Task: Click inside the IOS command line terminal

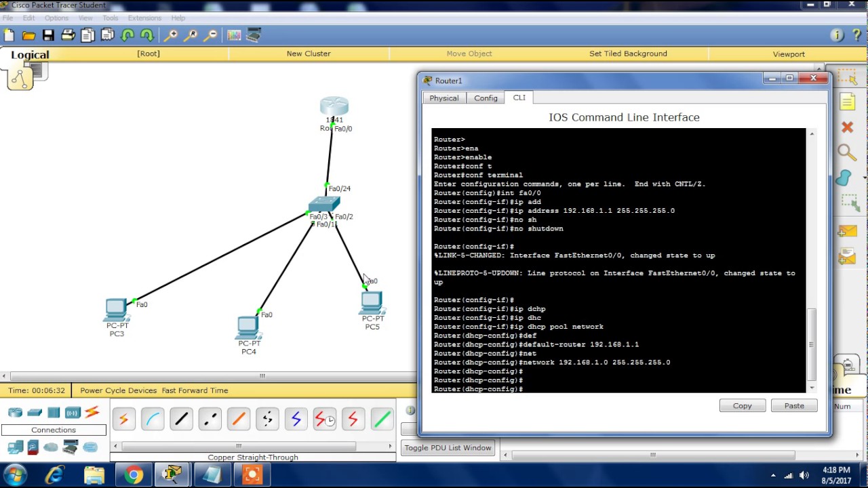Action: pyautogui.click(x=618, y=260)
